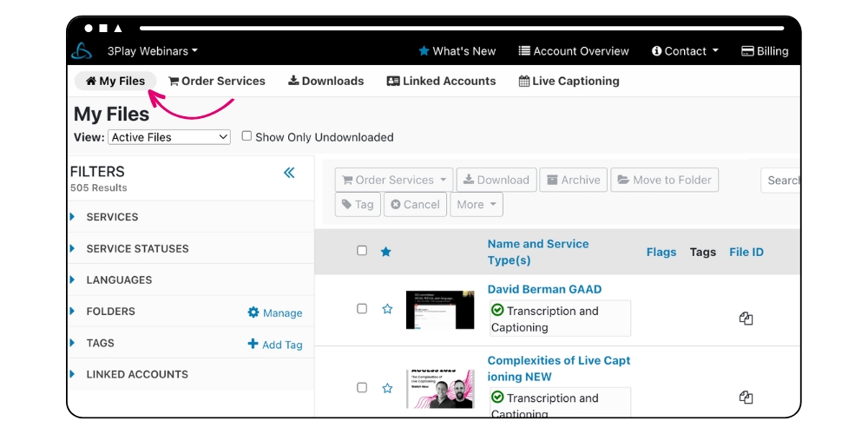
Task: Click the Move to Folder button
Action: pyautogui.click(x=664, y=180)
